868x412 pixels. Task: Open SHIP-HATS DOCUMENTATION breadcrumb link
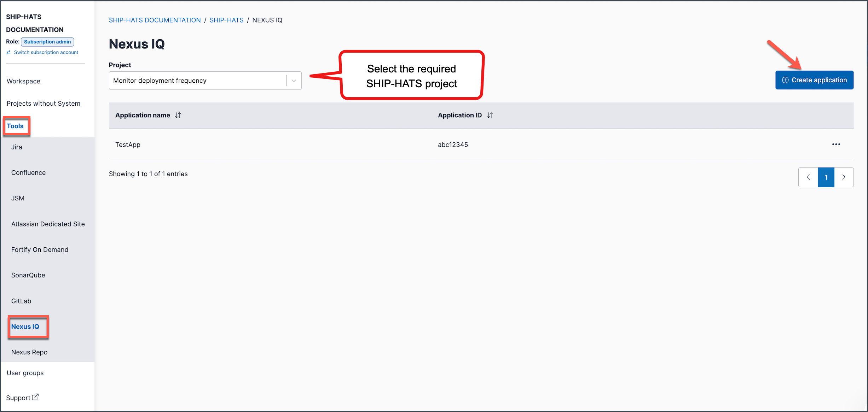point(155,20)
